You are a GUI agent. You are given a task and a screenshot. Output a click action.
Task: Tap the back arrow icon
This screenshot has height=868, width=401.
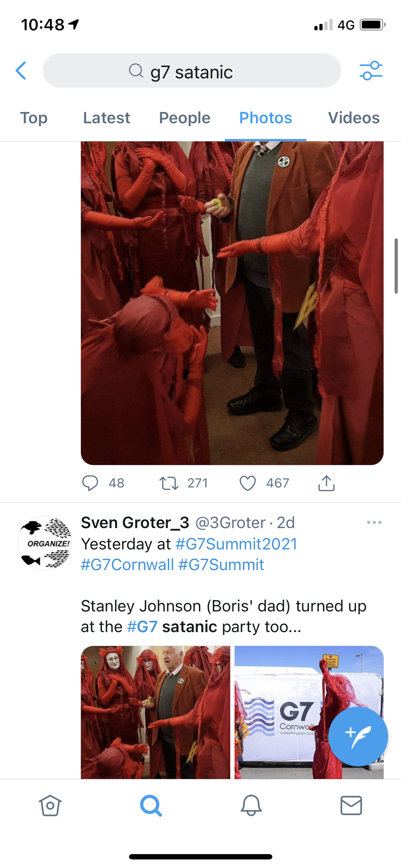(x=21, y=71)
